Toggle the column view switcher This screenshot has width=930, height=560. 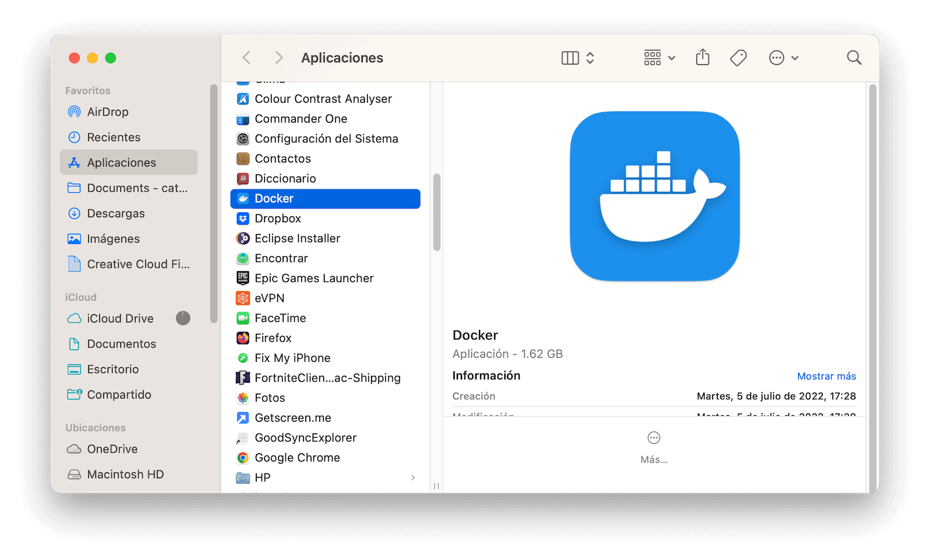[578, 58]
